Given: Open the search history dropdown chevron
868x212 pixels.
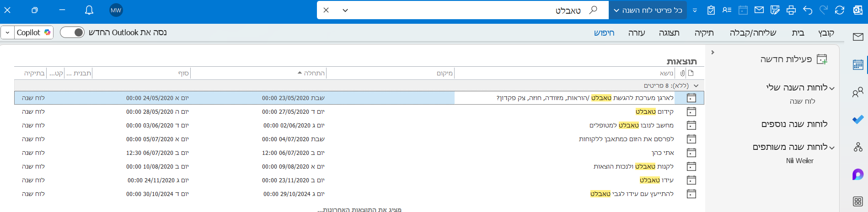Looking at the screenshot, I should pyautogui.click(x=345, y=10).
